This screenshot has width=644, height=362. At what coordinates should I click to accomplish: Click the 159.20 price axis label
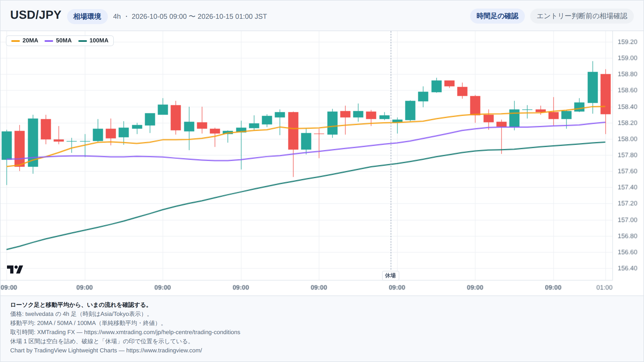(x=627, y=42)
